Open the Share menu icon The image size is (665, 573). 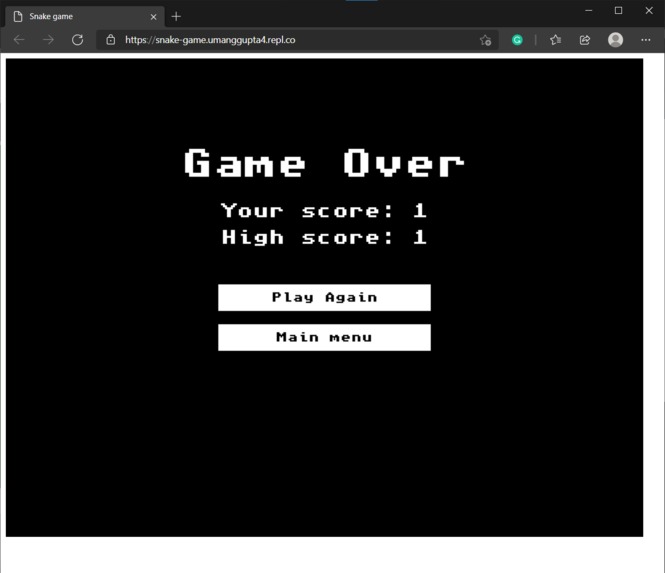click(x=585, y=40)
